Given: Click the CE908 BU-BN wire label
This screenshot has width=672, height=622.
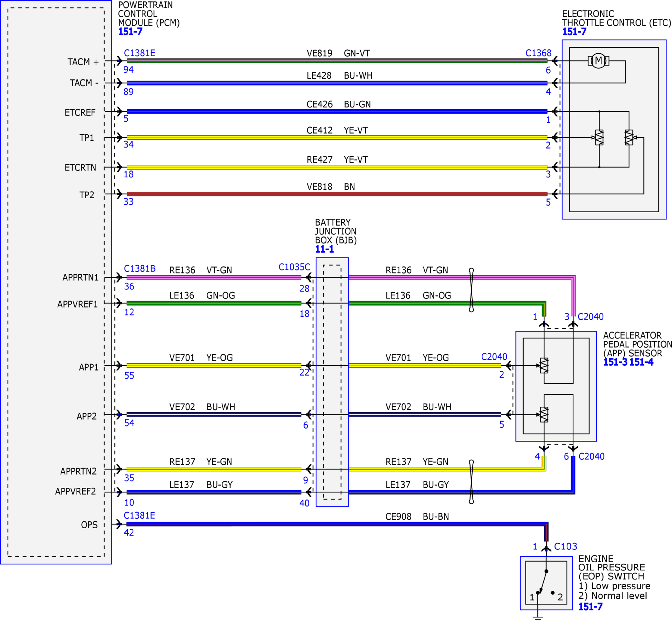Looking at the screenshot, I should [x=417, y=517].
